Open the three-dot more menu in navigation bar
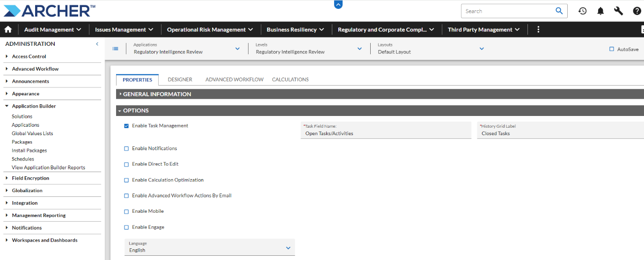This screenshot has width=644, height=260. coord(538,29)
